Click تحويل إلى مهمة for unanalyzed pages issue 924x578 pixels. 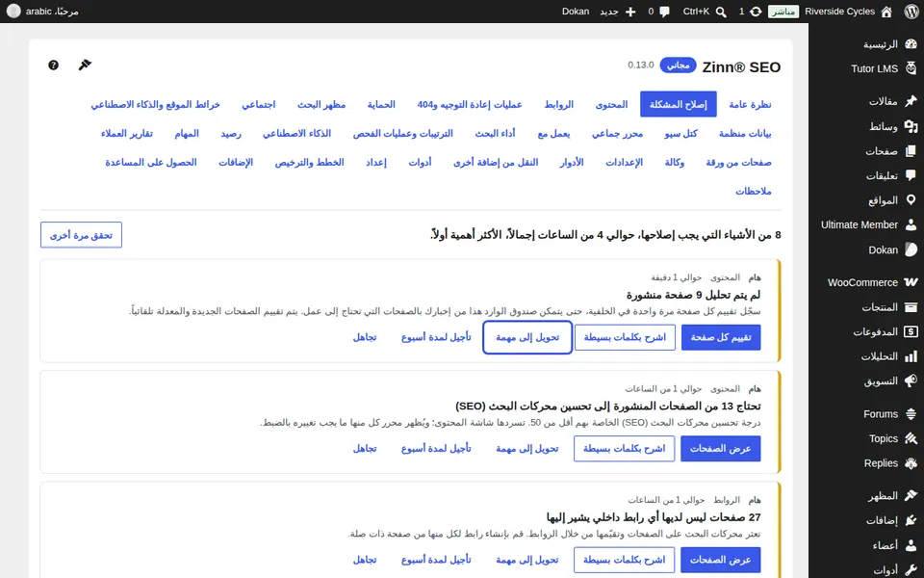[527, 337]
